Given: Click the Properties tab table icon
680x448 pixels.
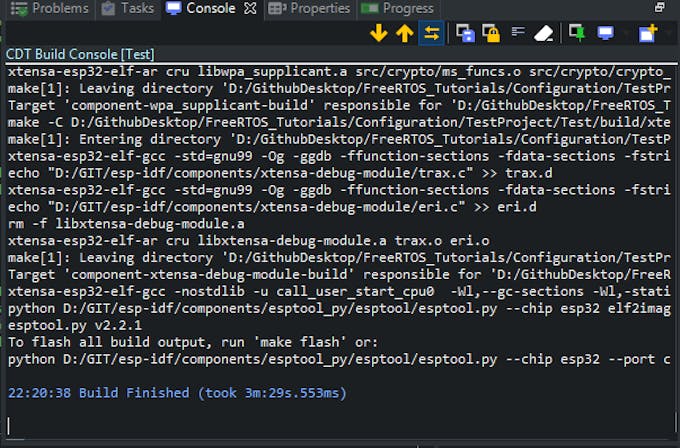Looking at the screenshot, I should 277,8.
